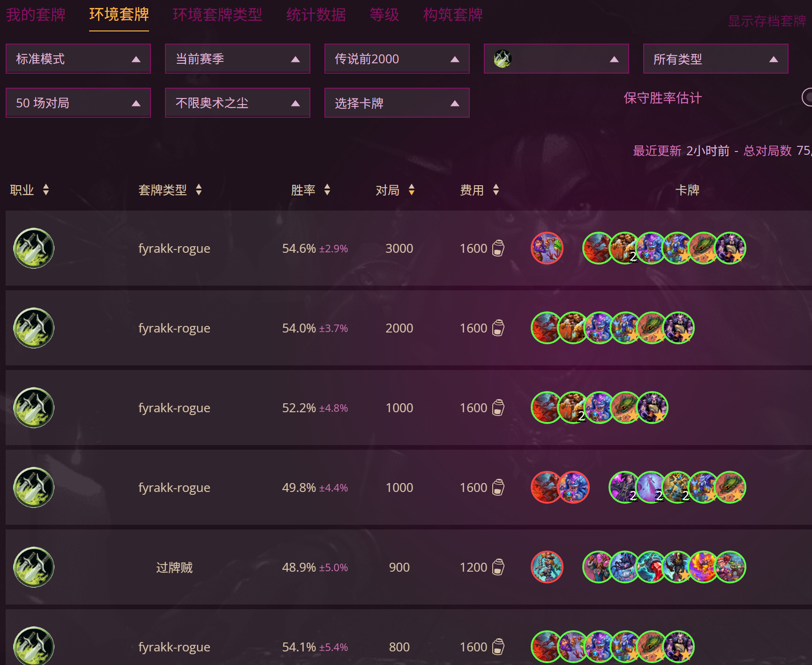The height and width of the screenshot is (665, 812).
Task: Open the rogue class filter dropdown
Action: pos(556,59)
